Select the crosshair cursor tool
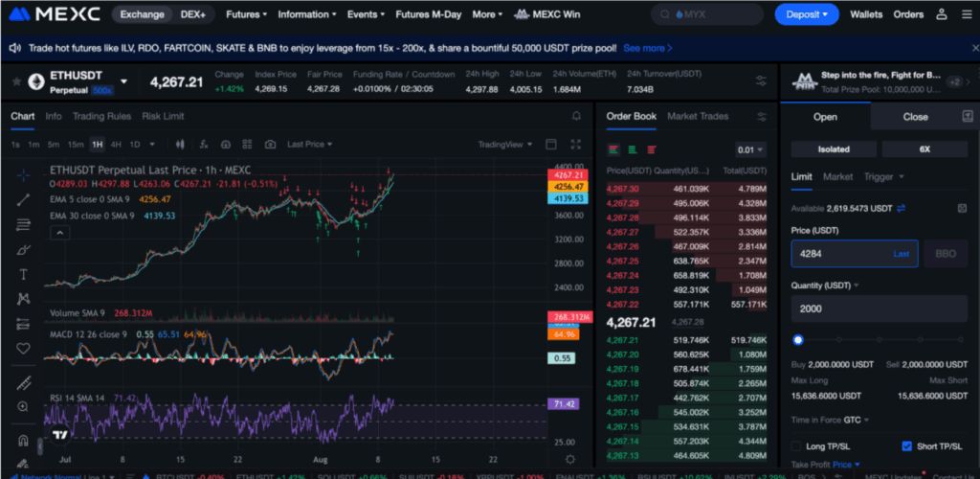Image resolution: width=980 pixels, height=479 pixels. (x=23, y=175)
